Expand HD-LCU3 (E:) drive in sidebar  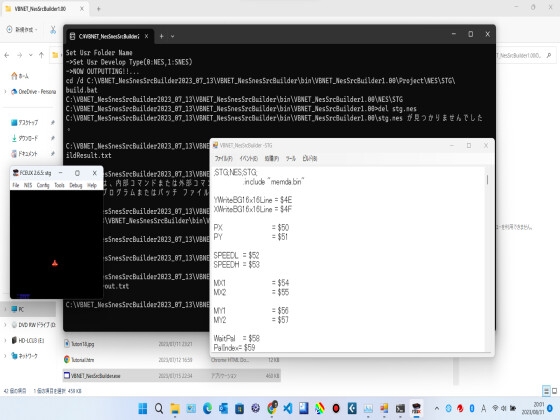coord(5,341)
